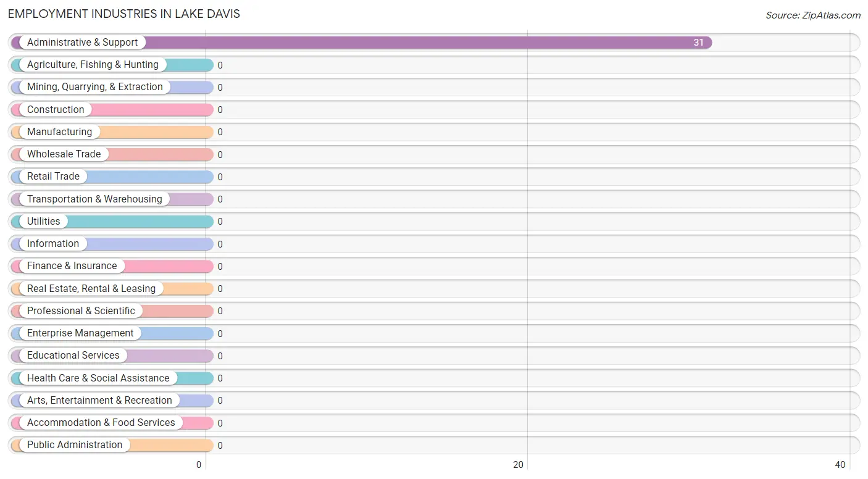Click the 0 value beside Retail Trade
Viewport: 868px width, 479px height.
(x=220, y=177)
